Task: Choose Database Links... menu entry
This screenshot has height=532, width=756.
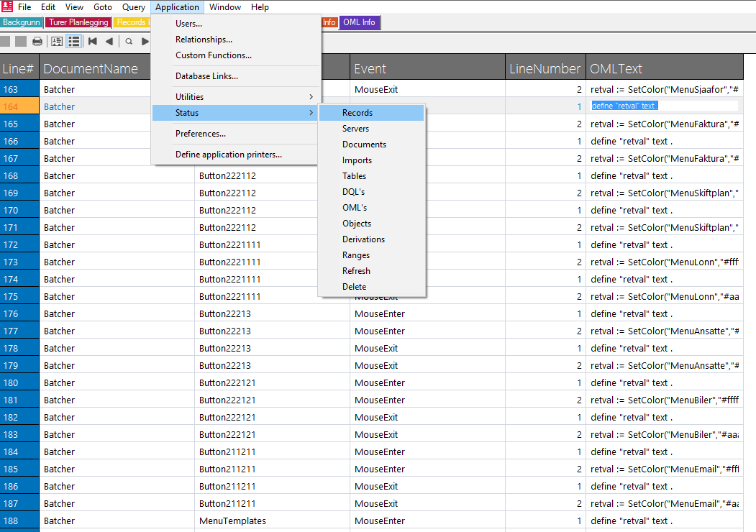Action: tap(235, 76)
